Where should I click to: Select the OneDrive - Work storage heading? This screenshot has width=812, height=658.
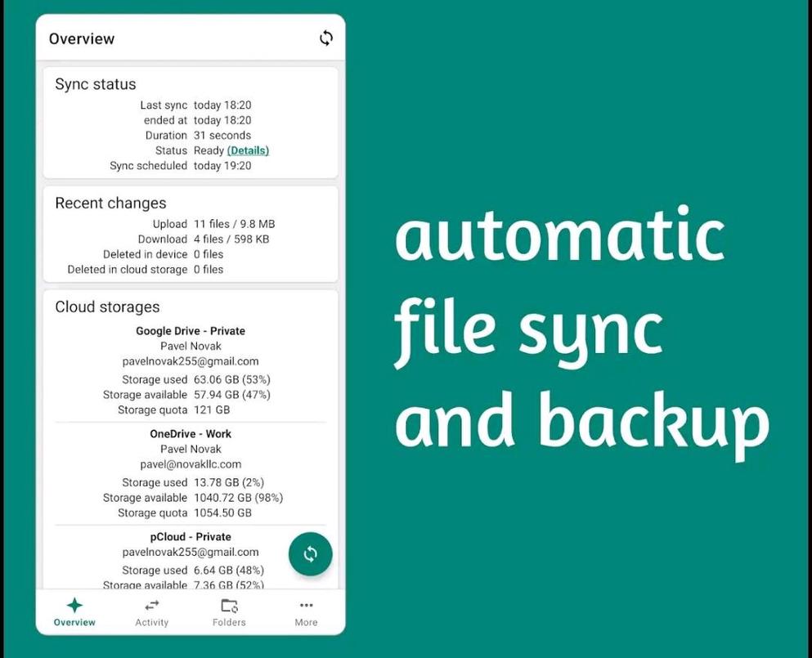point(191,434)
